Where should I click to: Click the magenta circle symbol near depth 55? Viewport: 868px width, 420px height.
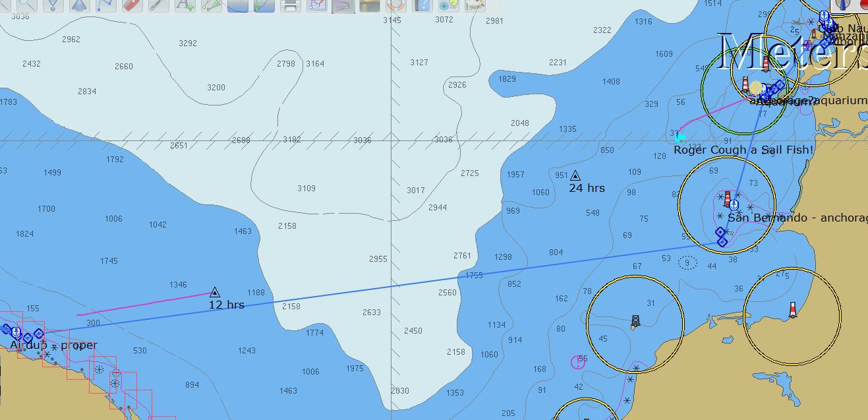(577, 362)
